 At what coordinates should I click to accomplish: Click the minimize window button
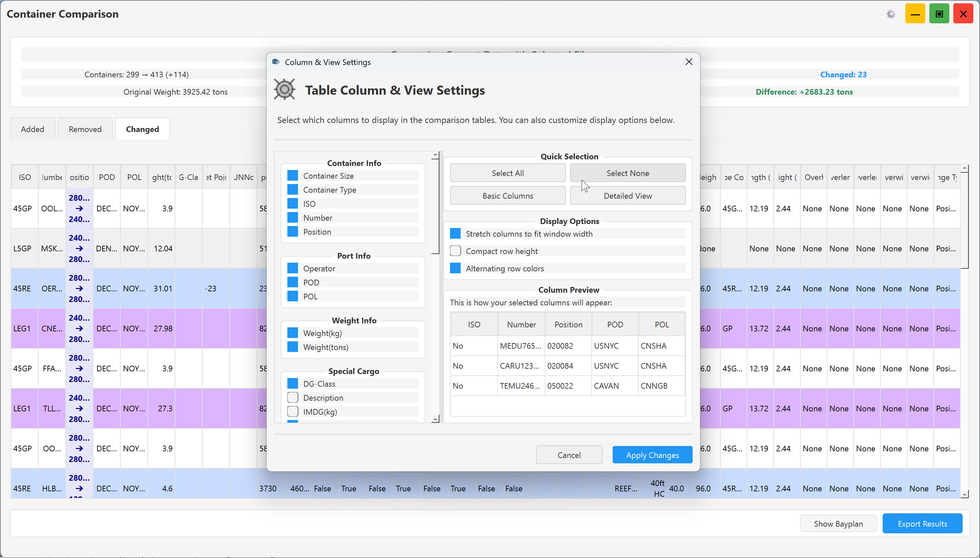[915, 14]
